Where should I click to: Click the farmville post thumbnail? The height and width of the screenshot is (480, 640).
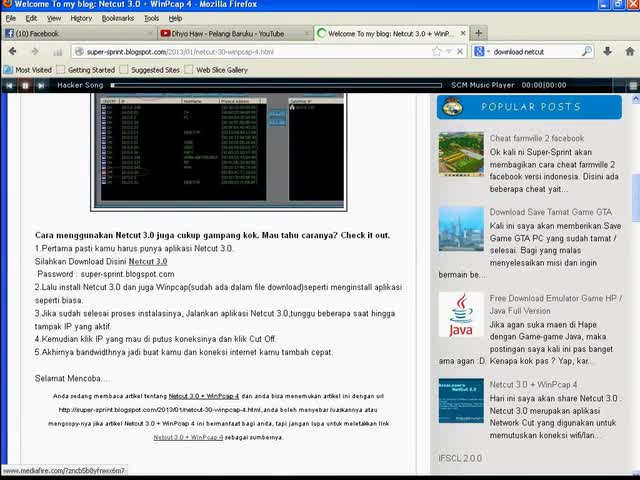click(461, 154)
